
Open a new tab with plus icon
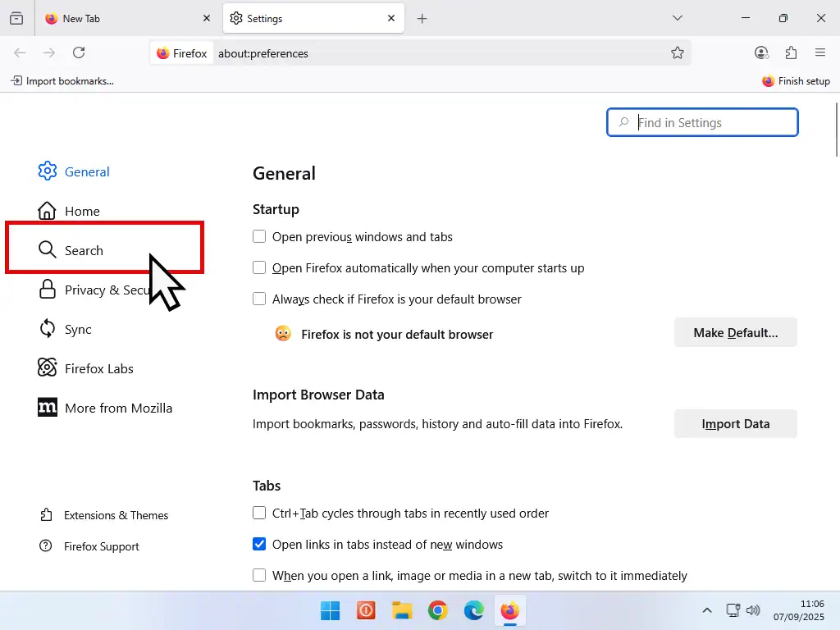pyautogui.click(x=422, y=18)
